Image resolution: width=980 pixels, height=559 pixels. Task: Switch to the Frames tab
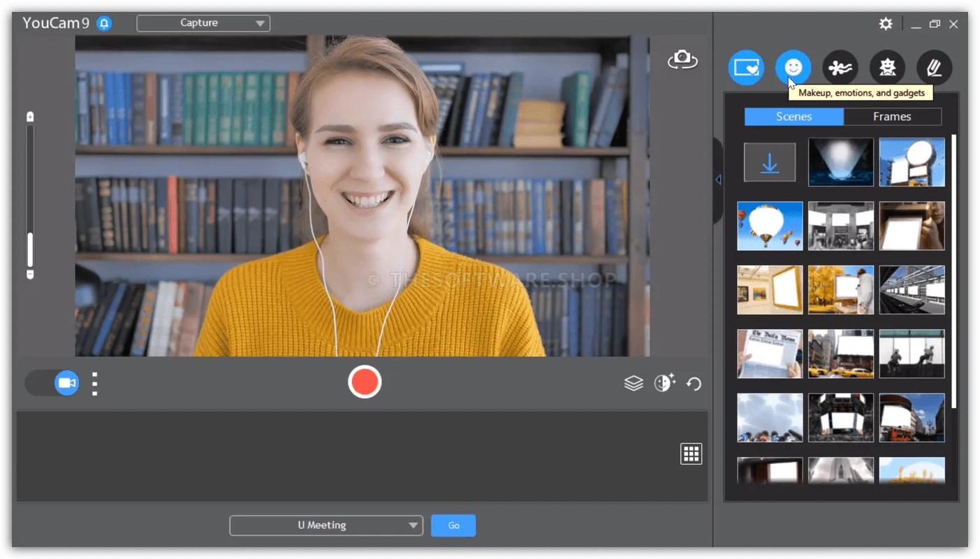click(892, 117)
